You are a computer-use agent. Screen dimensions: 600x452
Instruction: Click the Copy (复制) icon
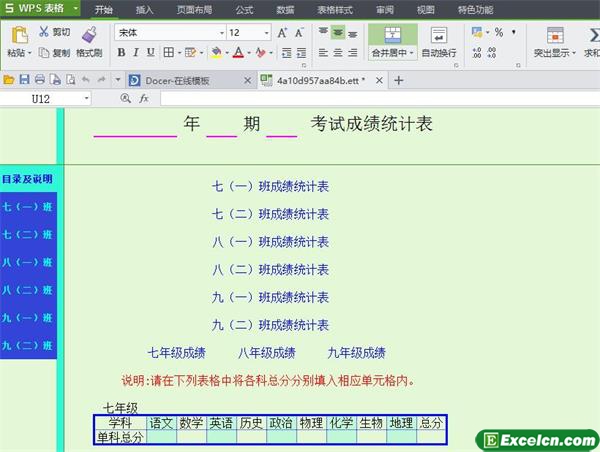pos(44,52)
